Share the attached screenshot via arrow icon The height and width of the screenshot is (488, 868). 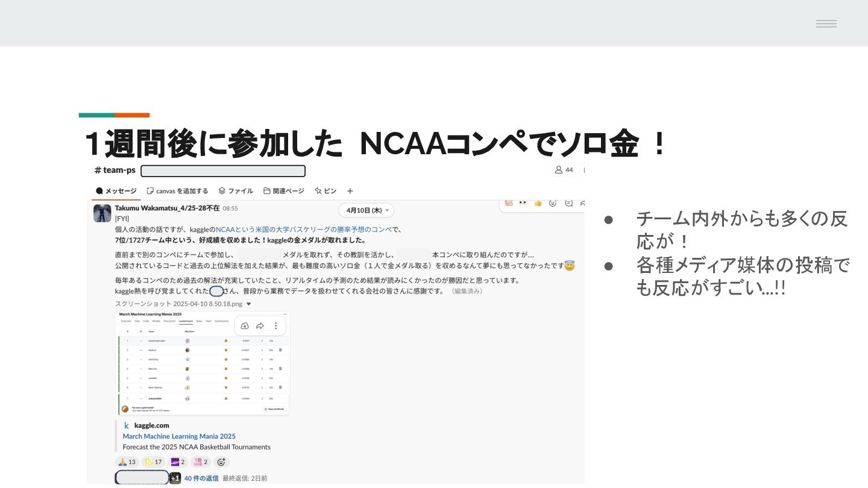pos(260,326)
